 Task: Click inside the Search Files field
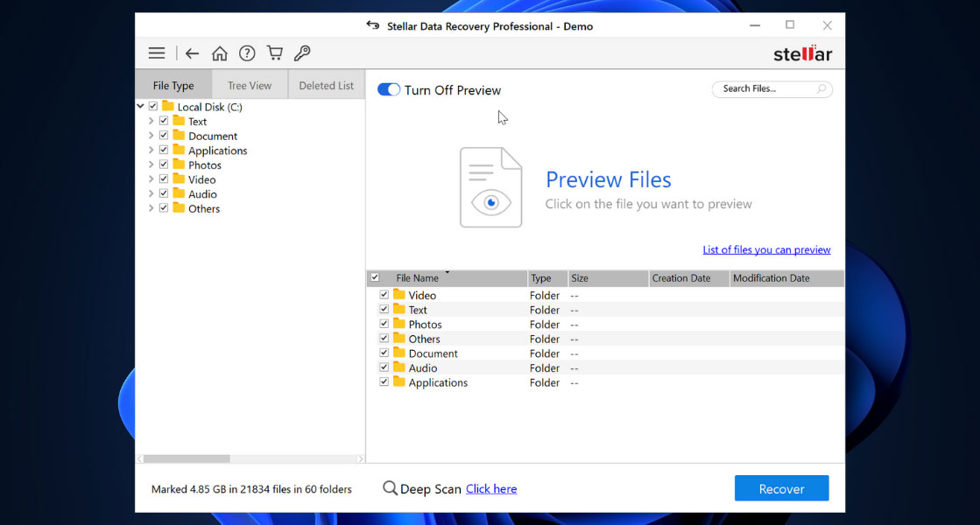(x=762, y=89)
